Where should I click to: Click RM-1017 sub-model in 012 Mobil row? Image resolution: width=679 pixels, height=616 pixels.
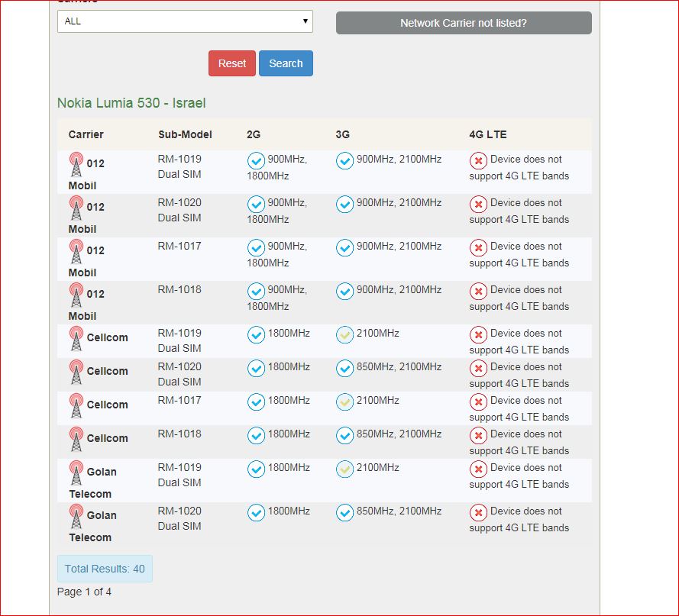pos(179,246)
